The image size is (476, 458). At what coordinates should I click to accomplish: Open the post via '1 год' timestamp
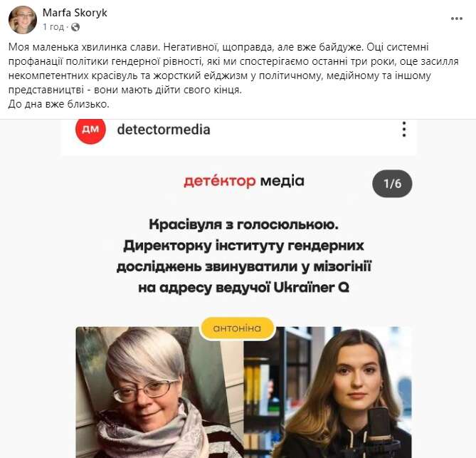pos(53,27)
